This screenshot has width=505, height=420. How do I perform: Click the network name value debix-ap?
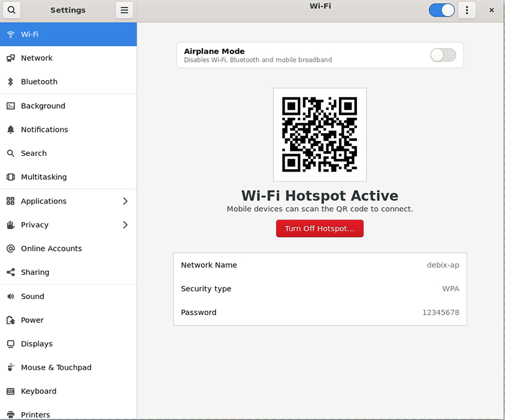(443, 265)
